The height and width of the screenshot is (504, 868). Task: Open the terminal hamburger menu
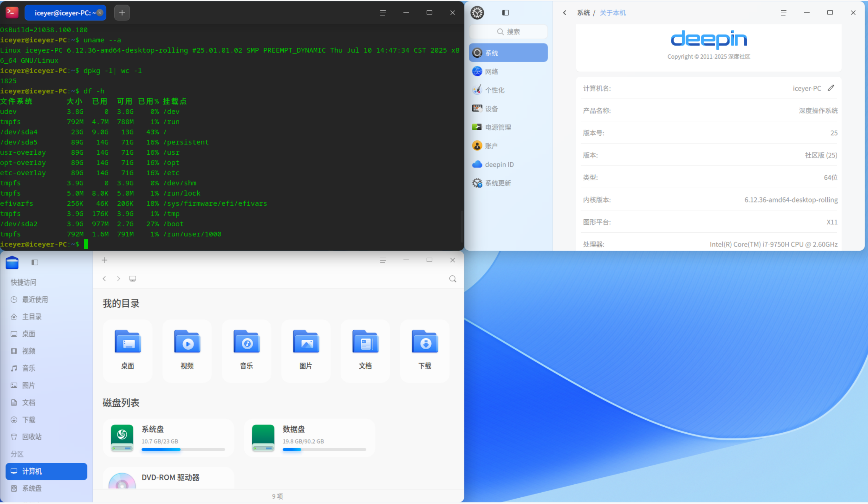pyautogui.click(x=383, y=13)
